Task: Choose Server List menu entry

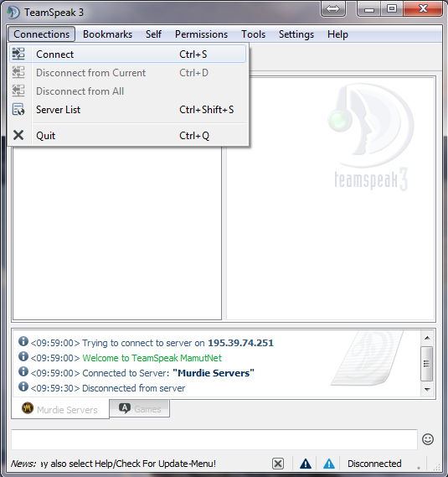Action: pos(127,110)
